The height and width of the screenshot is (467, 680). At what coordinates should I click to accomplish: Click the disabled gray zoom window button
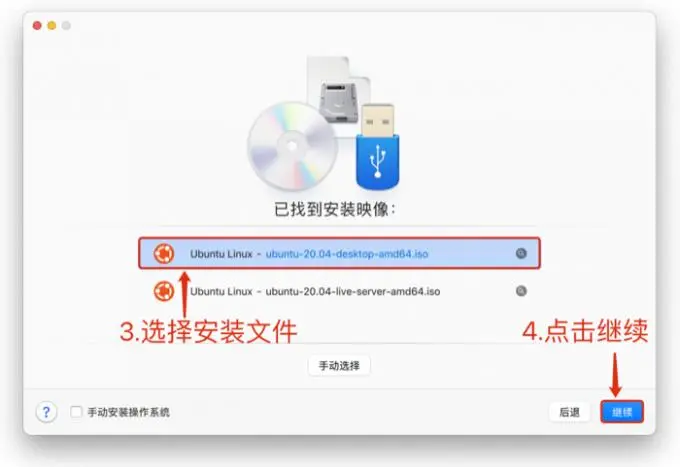(66, 26)
